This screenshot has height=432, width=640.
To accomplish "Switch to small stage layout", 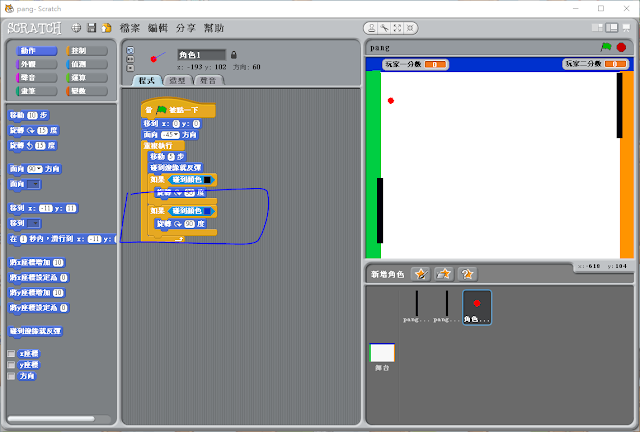I will (597, 28).
